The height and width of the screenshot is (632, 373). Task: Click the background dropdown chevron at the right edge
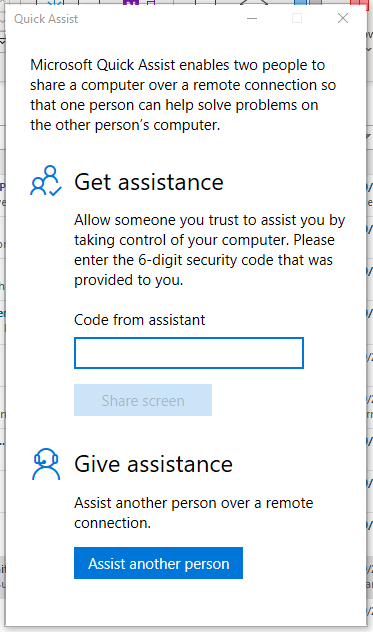click(x=369, y=50)
